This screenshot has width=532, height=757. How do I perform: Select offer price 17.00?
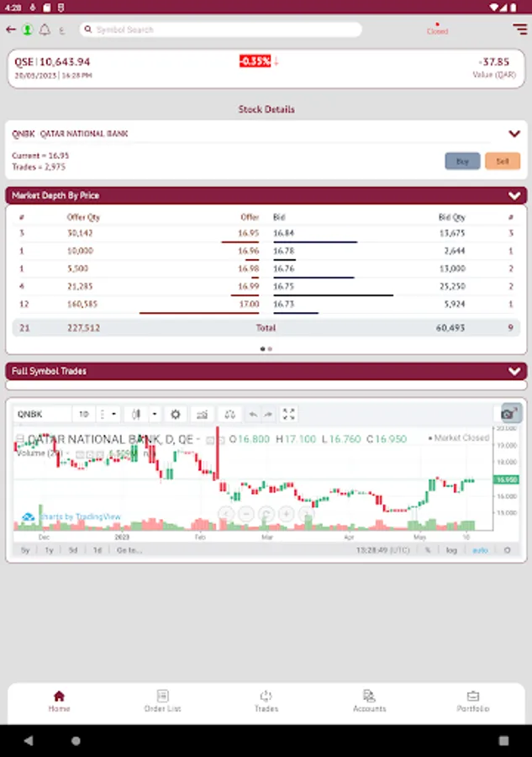coord(250,304)
